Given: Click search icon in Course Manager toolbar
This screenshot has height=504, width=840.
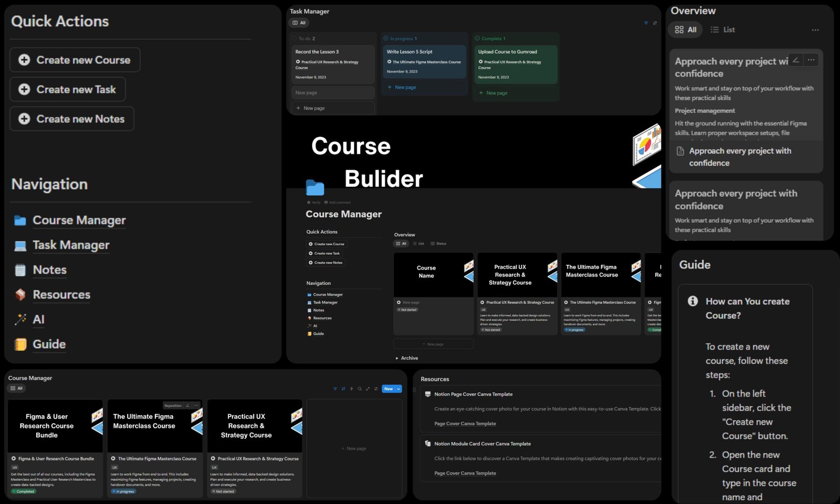Looking at the screenshot, I should (x=360, y=389).
